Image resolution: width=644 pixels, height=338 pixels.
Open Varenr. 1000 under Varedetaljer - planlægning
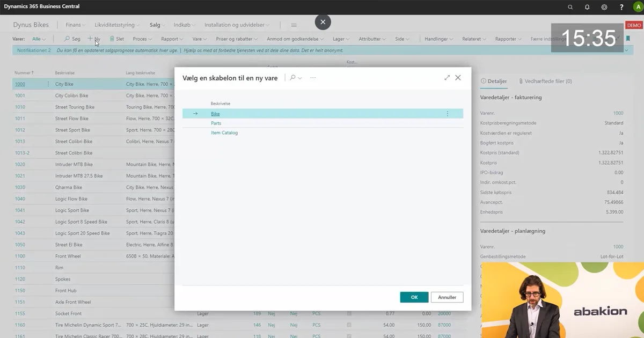point(618,247)
